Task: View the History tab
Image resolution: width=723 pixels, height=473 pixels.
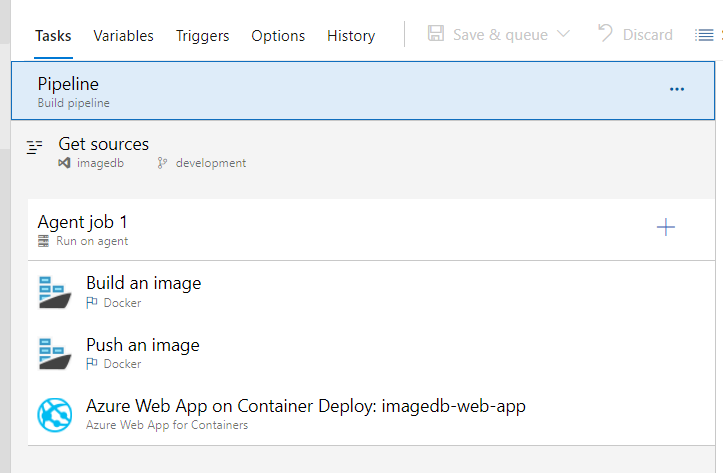Action: [x=351, y=36]
